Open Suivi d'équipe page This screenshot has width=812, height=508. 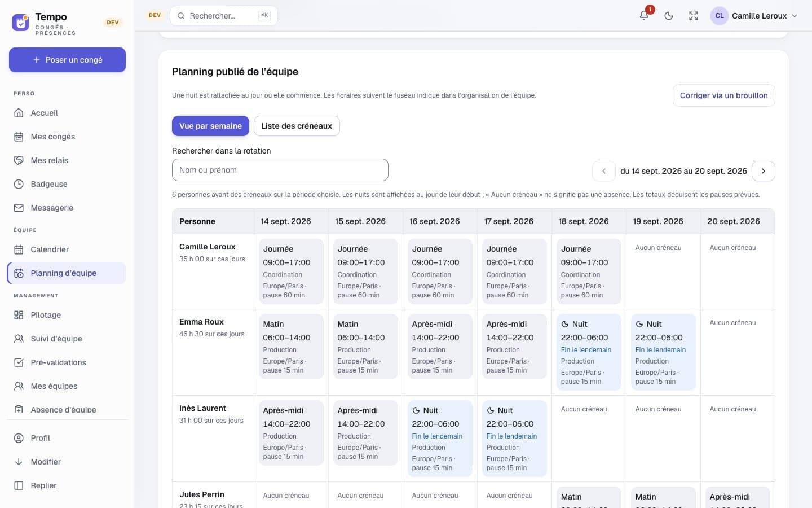point(67,339)
